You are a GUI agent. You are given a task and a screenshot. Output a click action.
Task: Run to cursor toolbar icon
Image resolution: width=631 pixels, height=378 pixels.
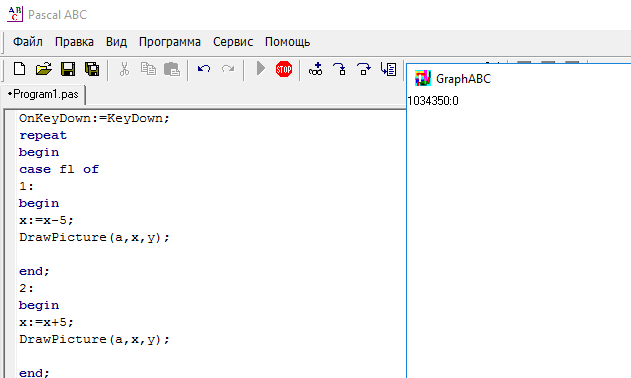(388, 69)
